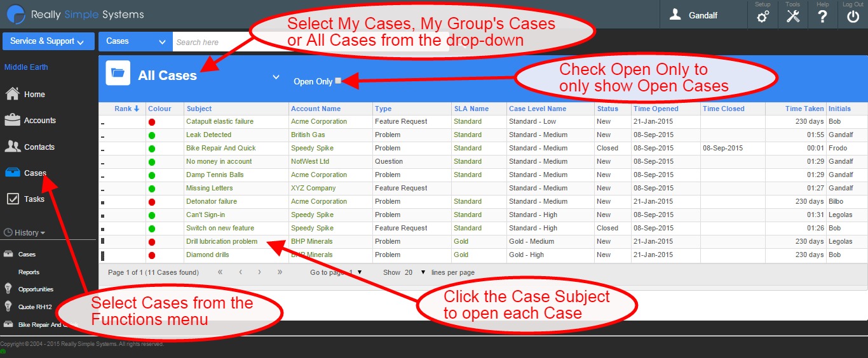Open the Missing Letters case
The height and width of the screenshot is (358, 868).
209,188
